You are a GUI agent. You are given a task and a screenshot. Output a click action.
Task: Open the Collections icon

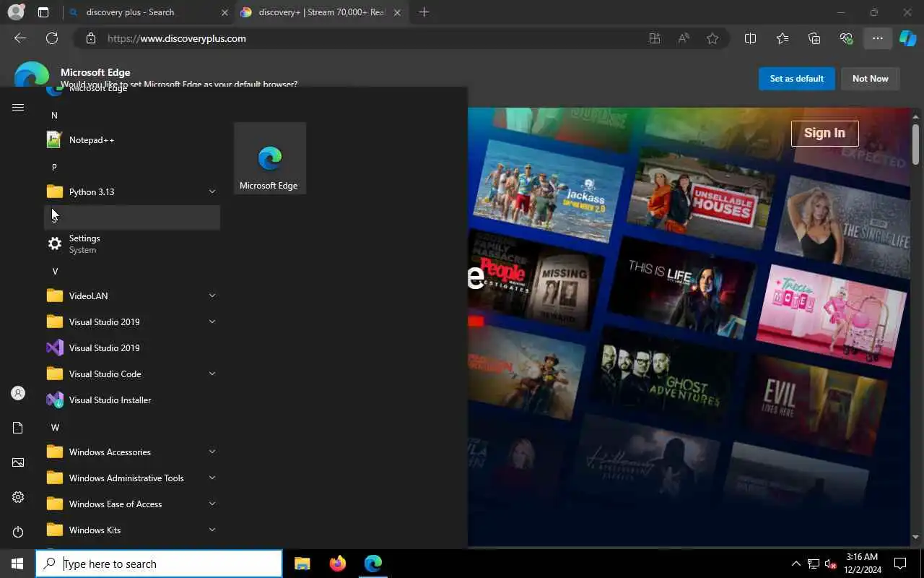pos(814,38)
